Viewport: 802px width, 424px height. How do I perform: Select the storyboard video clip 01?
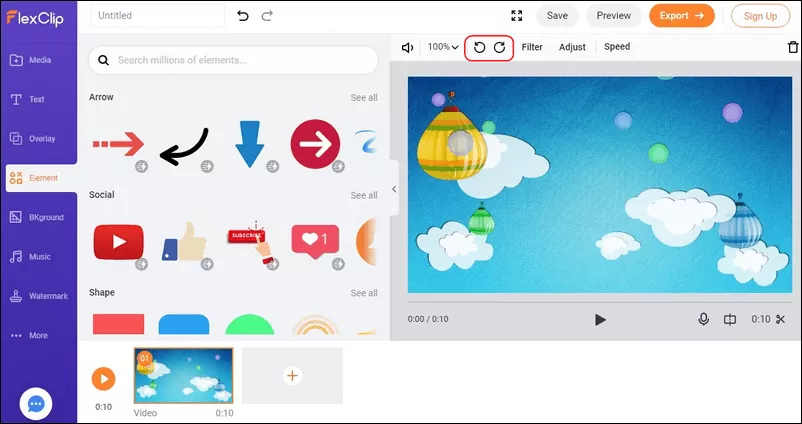[x=184, y=376]
